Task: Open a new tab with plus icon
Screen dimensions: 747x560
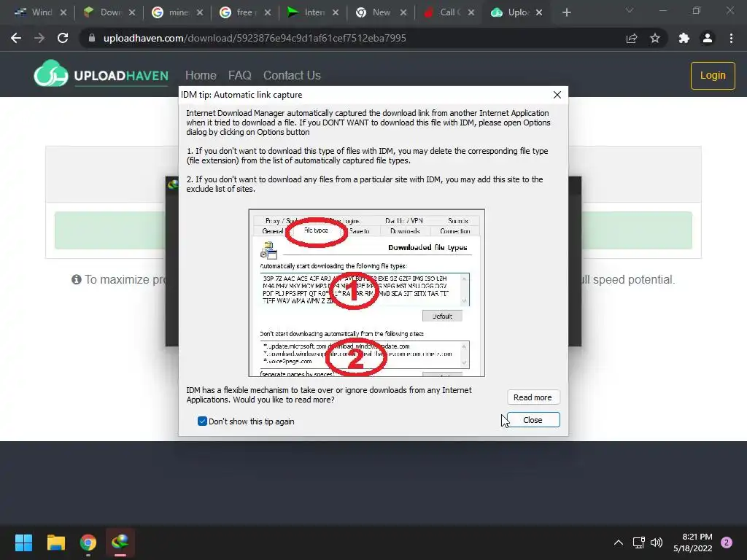Action: click(566, 12)
